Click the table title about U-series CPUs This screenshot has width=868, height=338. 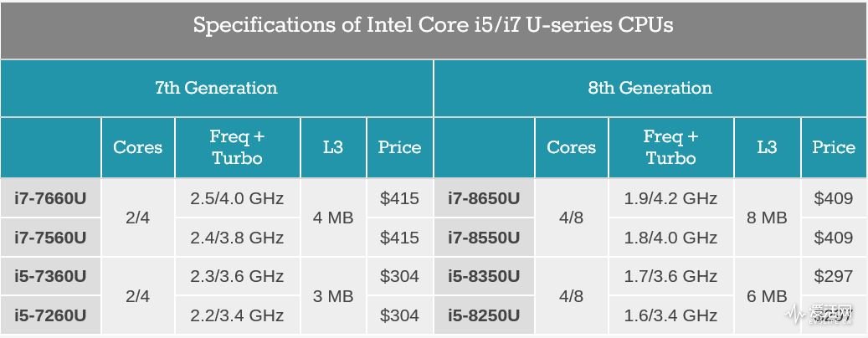coord(434,25)
